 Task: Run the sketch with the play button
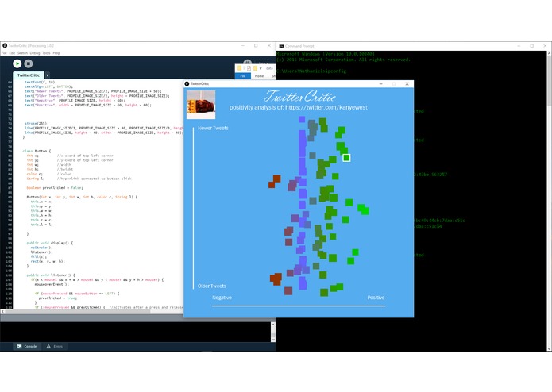(x=17, y=63)
